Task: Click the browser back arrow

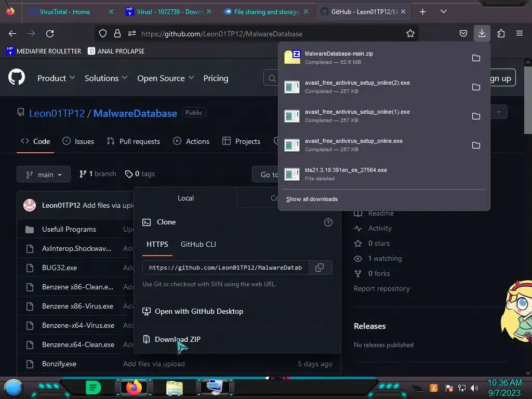Action: [x=12, y=34]
